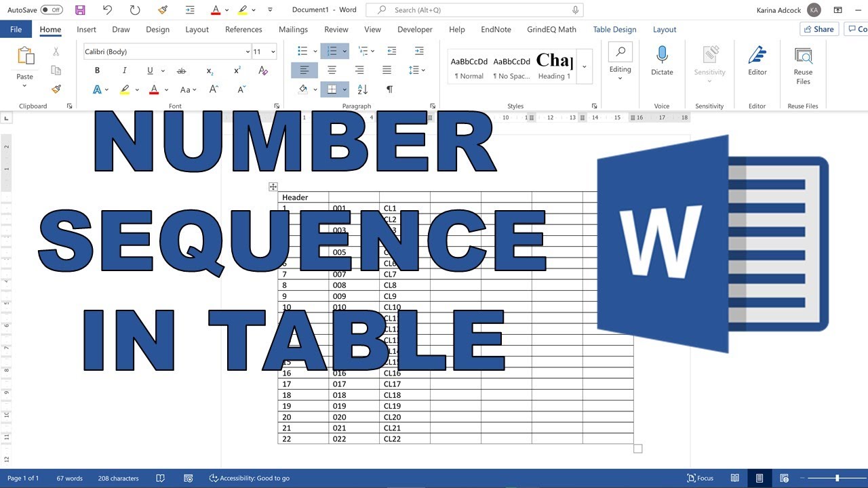Image resolution: width=868 pixels, height=488 pixels.
Task: Toggle Underline formatting
Action: pyautogui.click(x=150, y=70)
